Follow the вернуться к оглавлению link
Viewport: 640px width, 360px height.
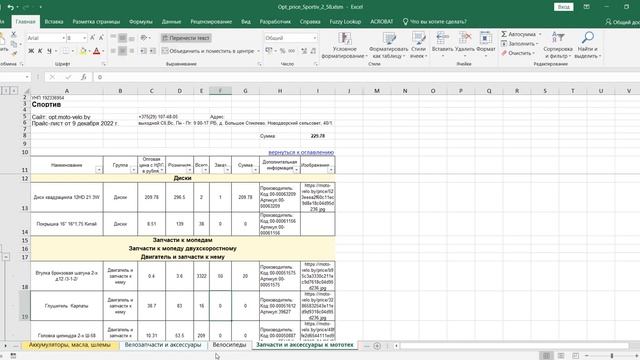[x=301, y=152]
